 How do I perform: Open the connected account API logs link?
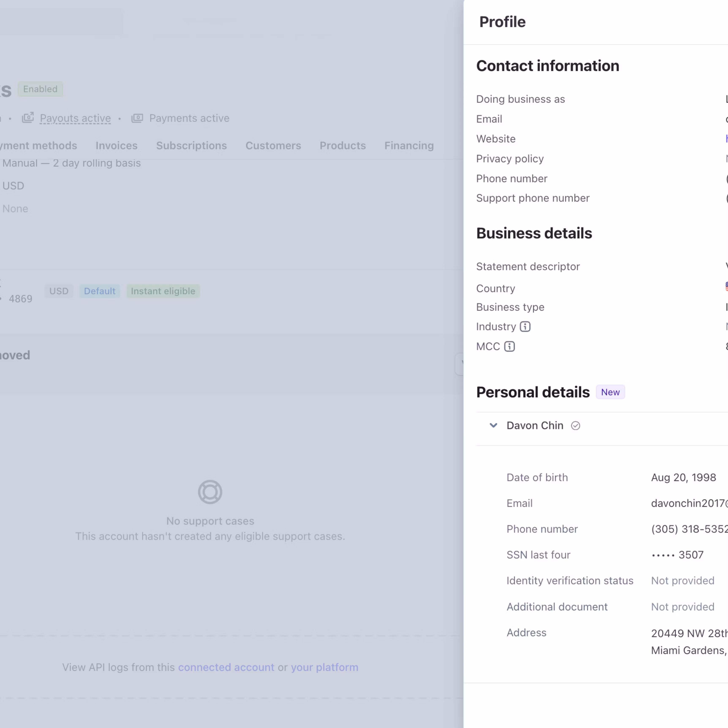(226, 667)
